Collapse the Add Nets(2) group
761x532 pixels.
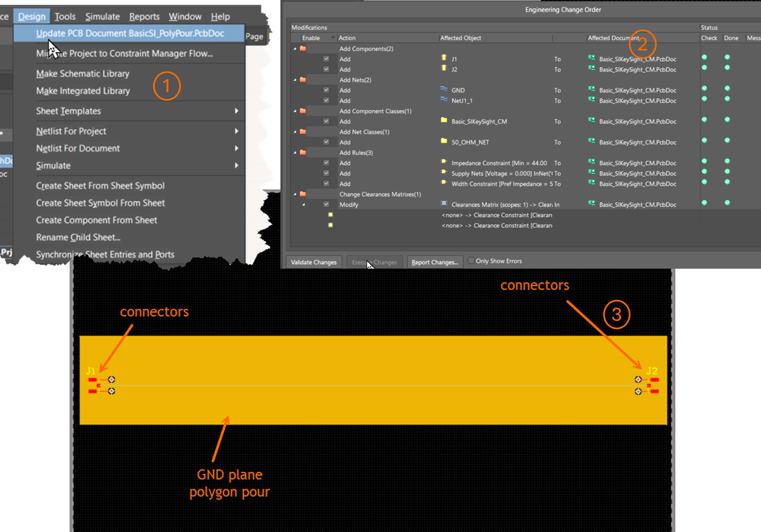[x=295, y=80]
